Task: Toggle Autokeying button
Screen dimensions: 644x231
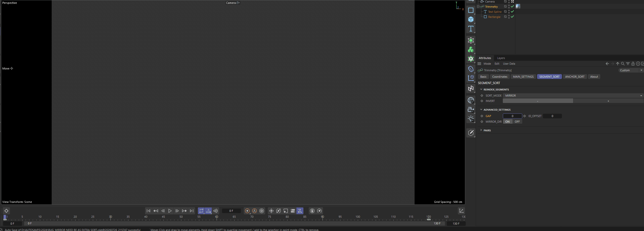Action: click(254, 211)
